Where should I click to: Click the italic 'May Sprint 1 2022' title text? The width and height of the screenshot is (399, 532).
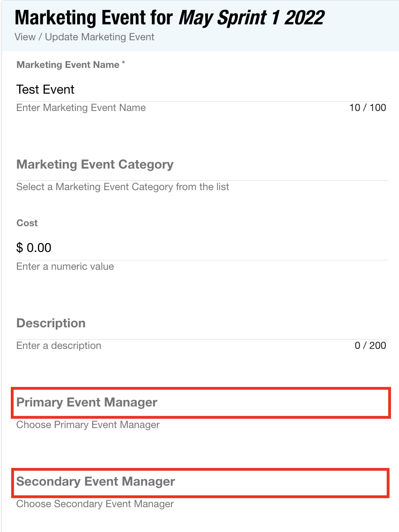coord(252,18)
